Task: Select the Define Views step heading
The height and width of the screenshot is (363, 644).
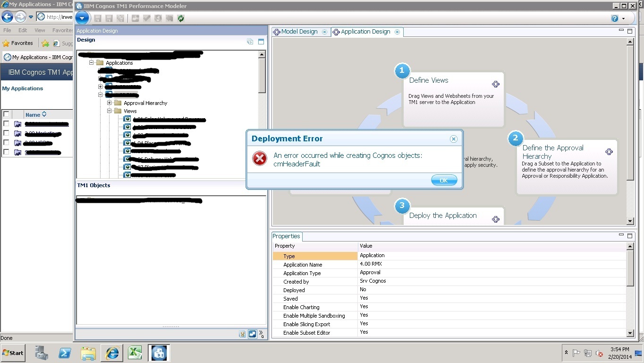Action: pyautogui.click(x=429, y=80)
